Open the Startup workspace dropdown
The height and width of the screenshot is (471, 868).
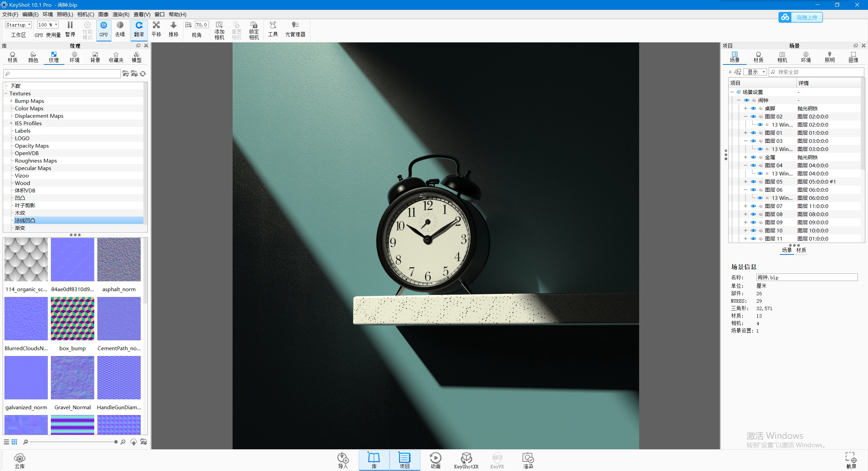(x=18, y=24)
